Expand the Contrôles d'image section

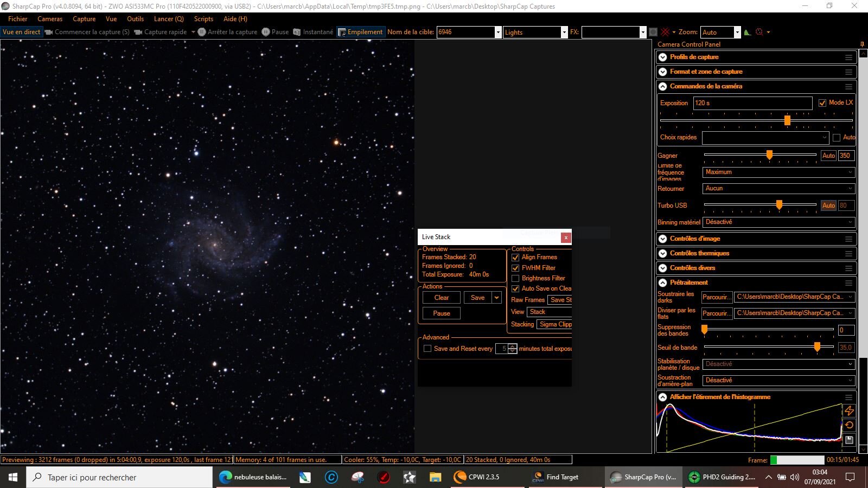point(662,239)
